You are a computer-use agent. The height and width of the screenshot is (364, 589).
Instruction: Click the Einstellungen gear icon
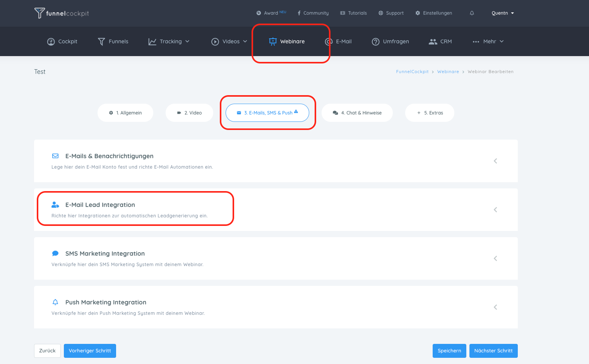point(418,13)
